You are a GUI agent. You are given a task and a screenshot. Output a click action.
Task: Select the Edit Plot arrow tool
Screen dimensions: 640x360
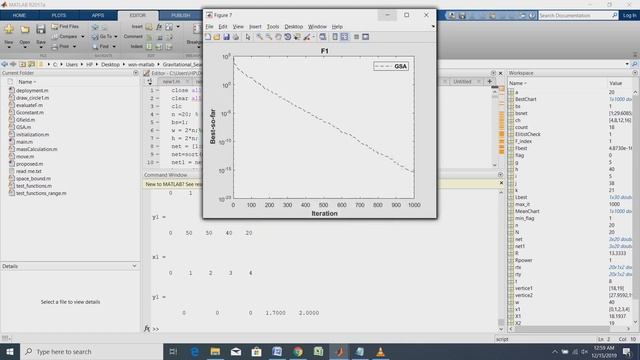(x=248, y=37)
